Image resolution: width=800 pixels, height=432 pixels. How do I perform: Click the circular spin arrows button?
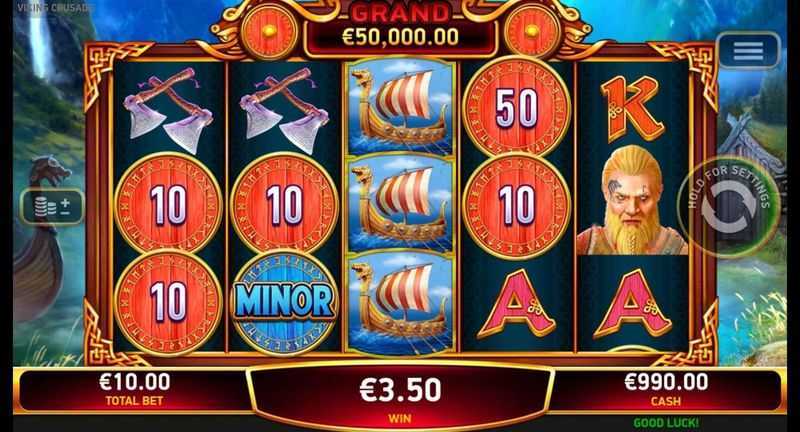pyautogui.click(x=729, y=207)
